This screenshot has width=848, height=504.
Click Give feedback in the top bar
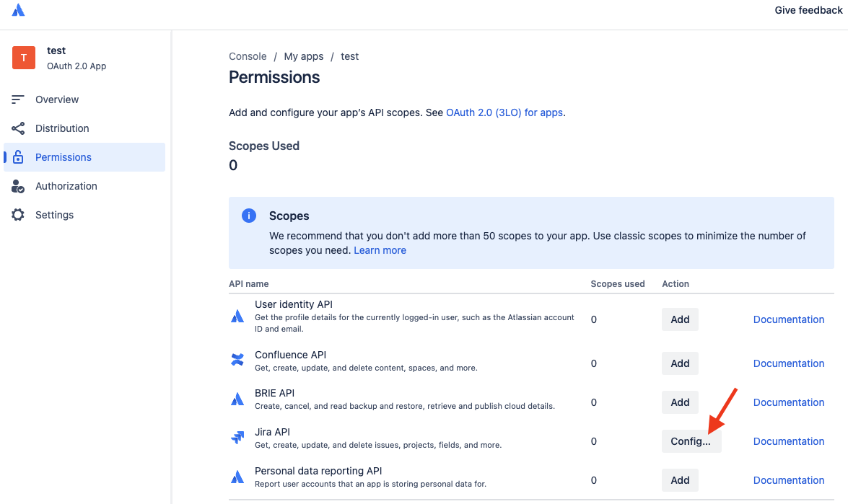808,10
